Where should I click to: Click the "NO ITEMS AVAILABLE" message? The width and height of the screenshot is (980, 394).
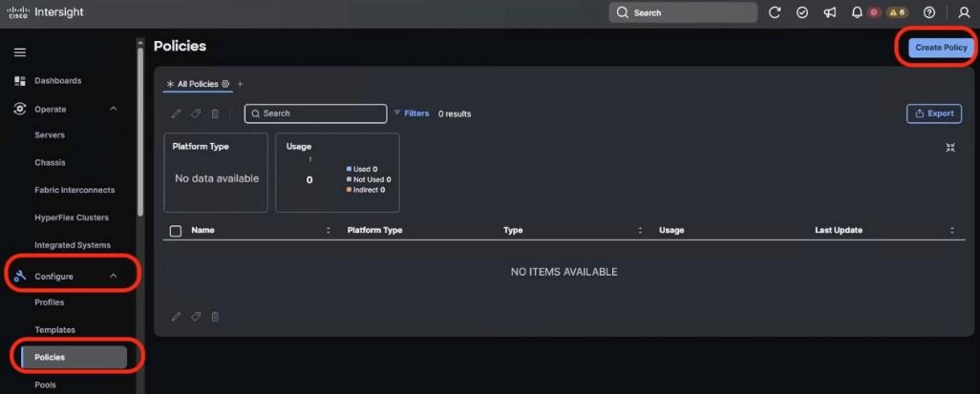564,272
